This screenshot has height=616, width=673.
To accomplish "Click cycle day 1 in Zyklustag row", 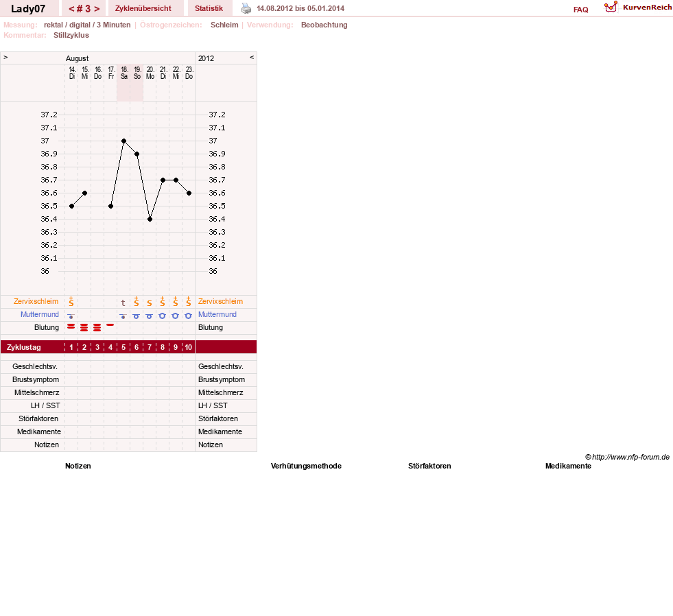I will tap(71, 347).
